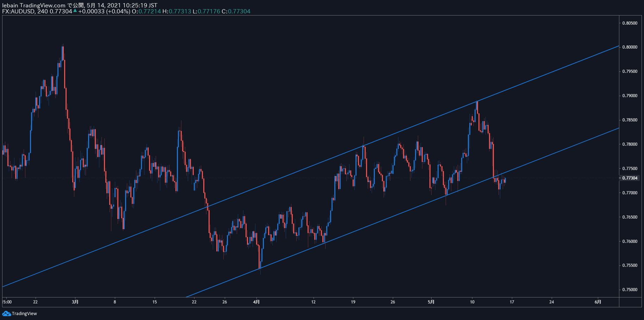
Task: Click the 17 date label on time axis
Action: [512, 302]
